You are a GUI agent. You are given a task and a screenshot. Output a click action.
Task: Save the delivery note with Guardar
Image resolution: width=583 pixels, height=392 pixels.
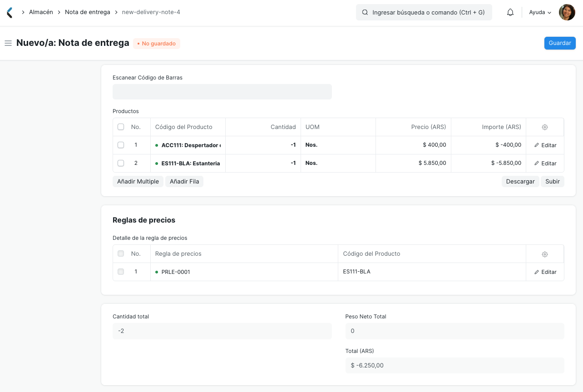point(560,43)
